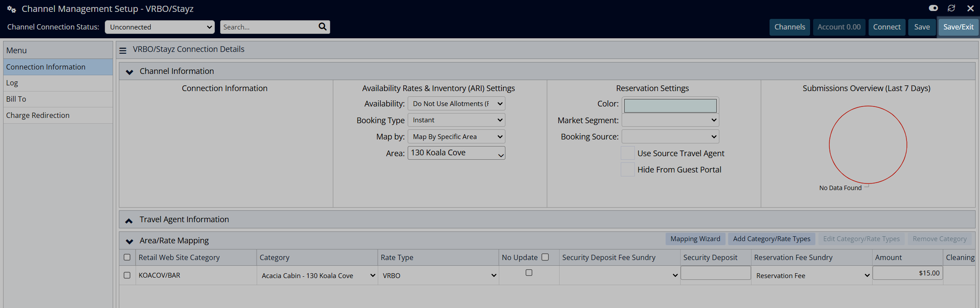The height and width of the screenshot is (308, 980).
Task: Click the Connect button
Action: coord(887,27)
